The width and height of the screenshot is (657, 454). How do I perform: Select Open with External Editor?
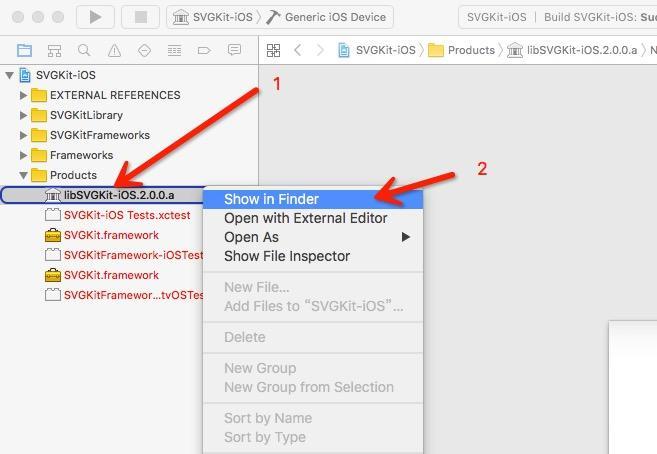point(305,218)
